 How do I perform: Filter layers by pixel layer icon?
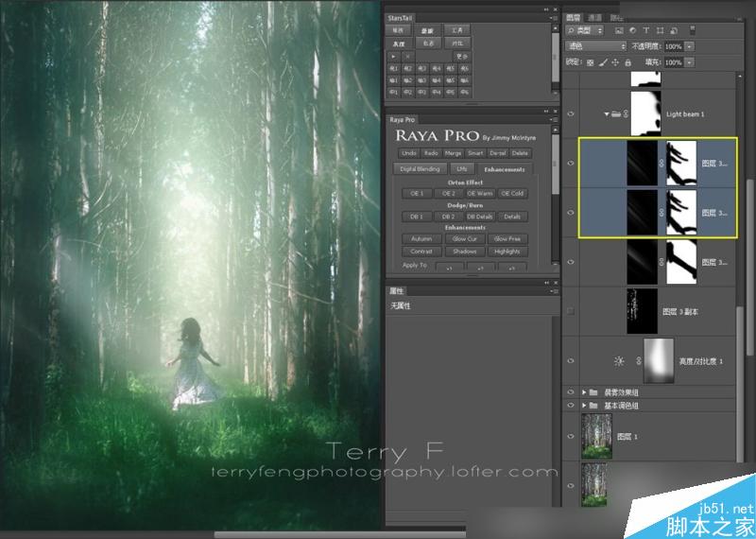point(619,30)
